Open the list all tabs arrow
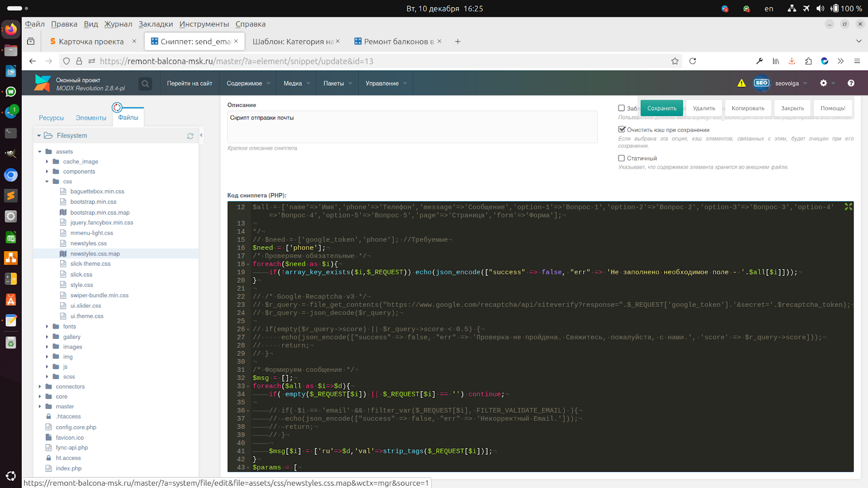Image resolution: width=868 pixels, height=488 pixels. pos(859,41)
